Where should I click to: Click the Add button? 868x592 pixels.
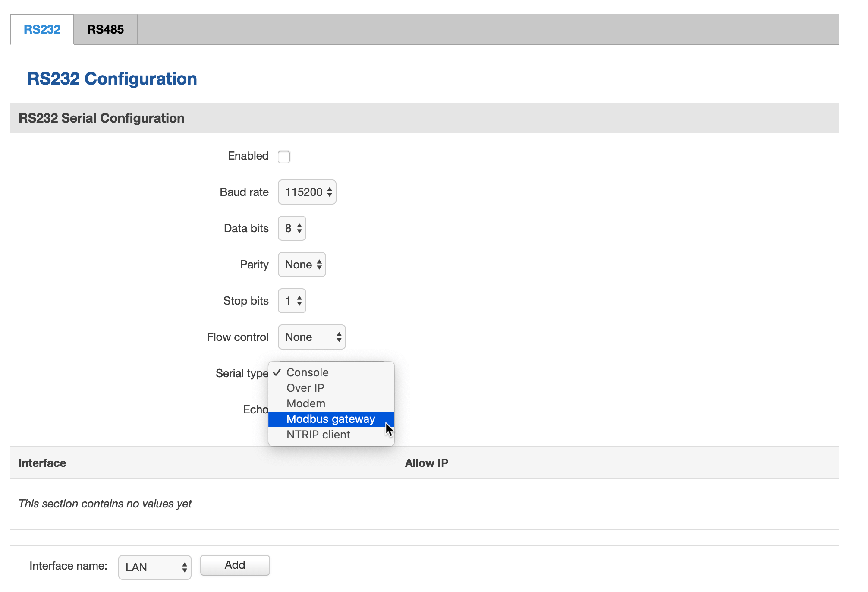pyautogui.click(x=235, y=565)
